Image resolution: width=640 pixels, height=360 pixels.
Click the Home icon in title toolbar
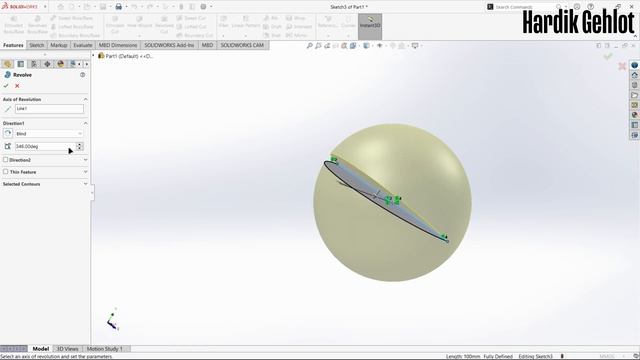tap(60, 7)
